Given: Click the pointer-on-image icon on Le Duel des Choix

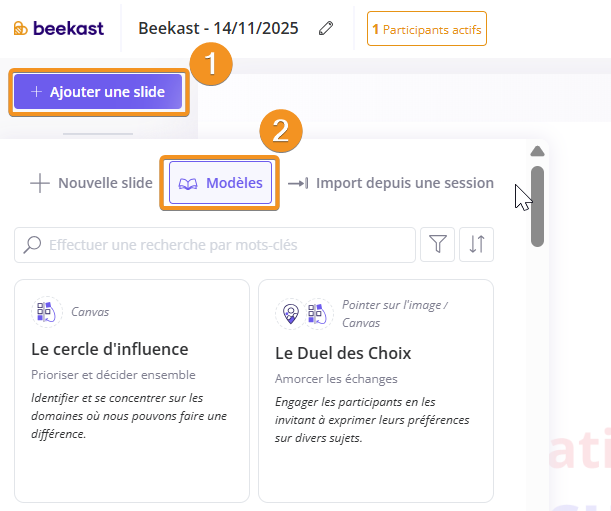Looking at the screenshot, I should coord(290,314).
